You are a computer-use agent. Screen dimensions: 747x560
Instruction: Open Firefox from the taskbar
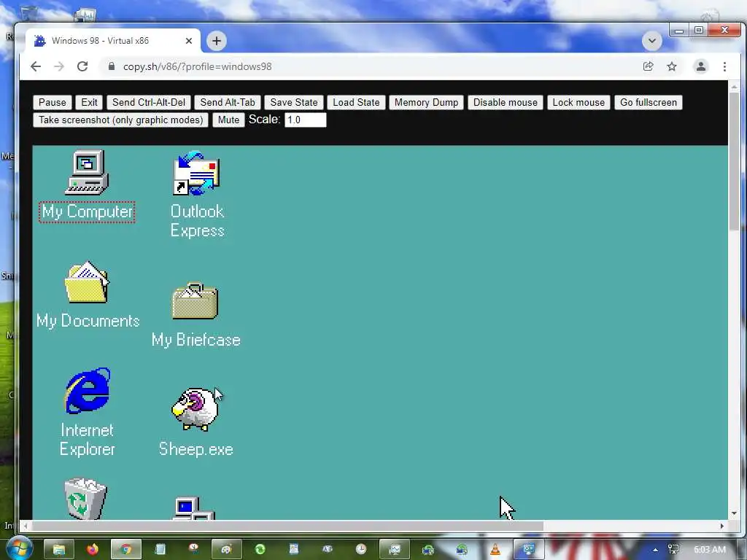93,550
